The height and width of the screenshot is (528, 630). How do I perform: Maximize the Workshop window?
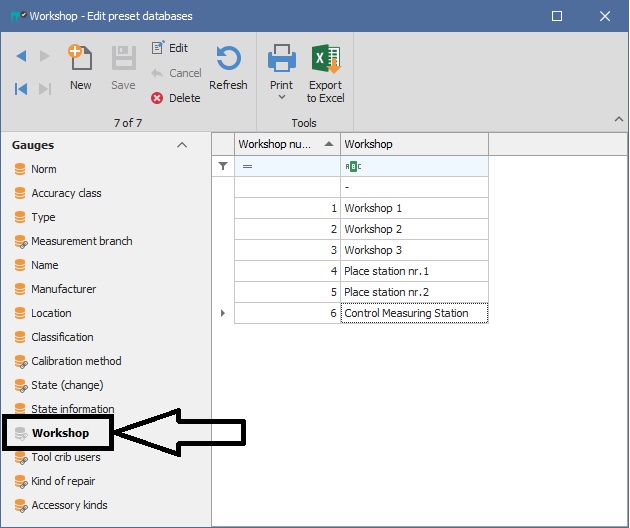(557, 16)
